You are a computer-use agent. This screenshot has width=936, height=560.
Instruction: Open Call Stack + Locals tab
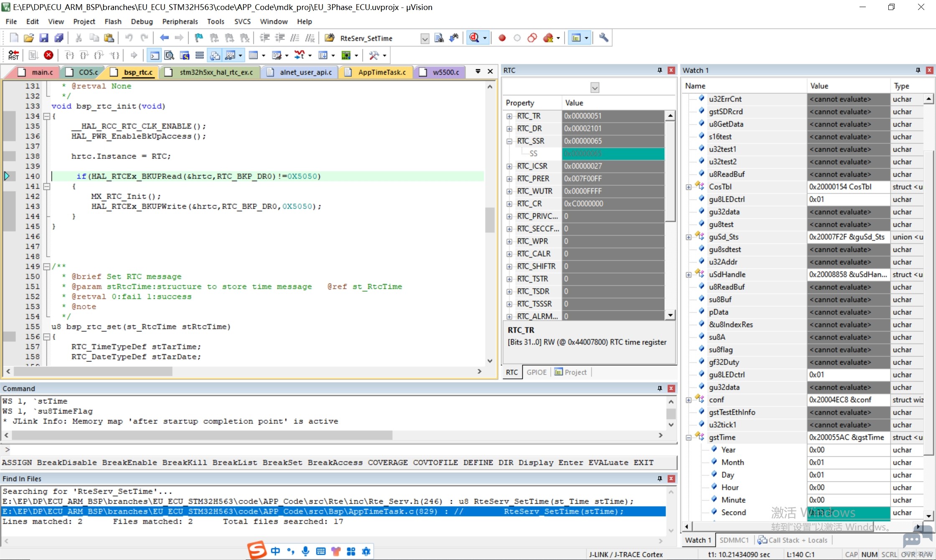coord(793,540)
